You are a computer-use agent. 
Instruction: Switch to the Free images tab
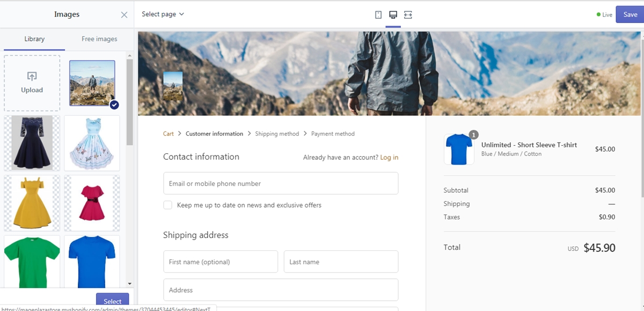click(x=99, y=39)
